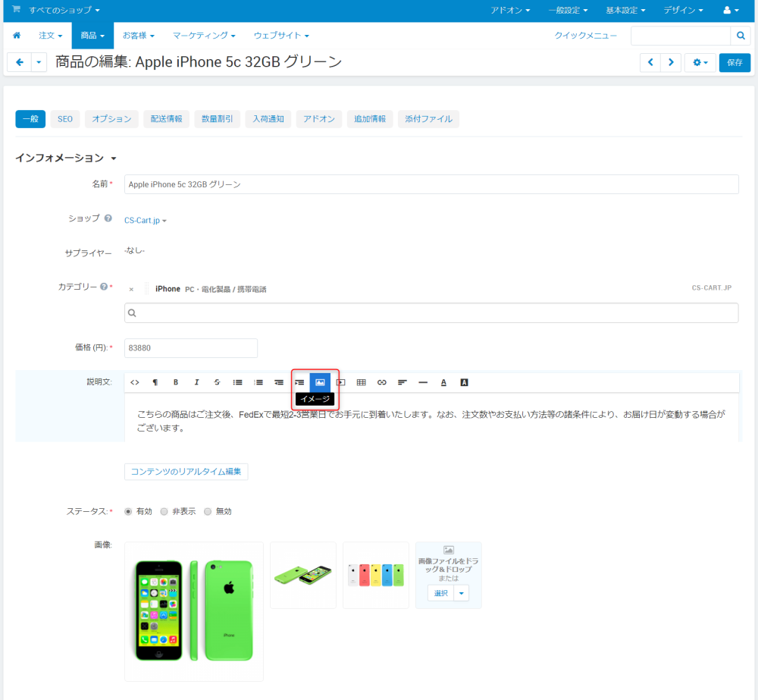Insert horizontal rule in editor
Image resolution: width=758 pixels, height=700 pixels.
pyautogui.click(x=423, y=382)
